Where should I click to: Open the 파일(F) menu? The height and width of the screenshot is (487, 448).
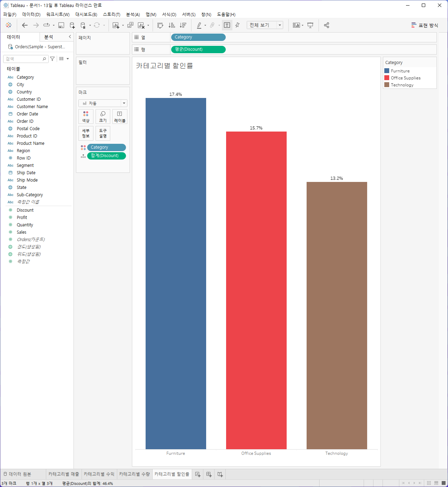tap(10, 14)
